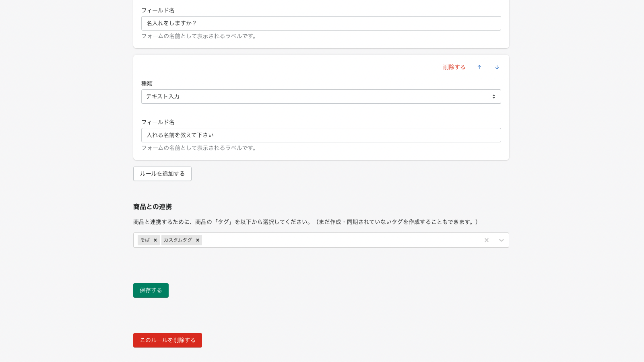This screenshot has height=362, width=644.
Task: Click the red このルールを削除する button
Action: (x=167, y=340)
